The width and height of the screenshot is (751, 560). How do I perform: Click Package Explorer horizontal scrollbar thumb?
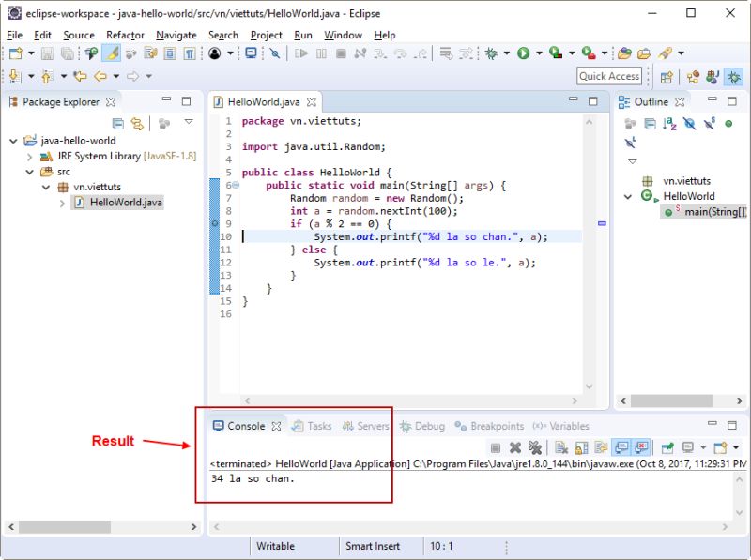click(65, 527)
